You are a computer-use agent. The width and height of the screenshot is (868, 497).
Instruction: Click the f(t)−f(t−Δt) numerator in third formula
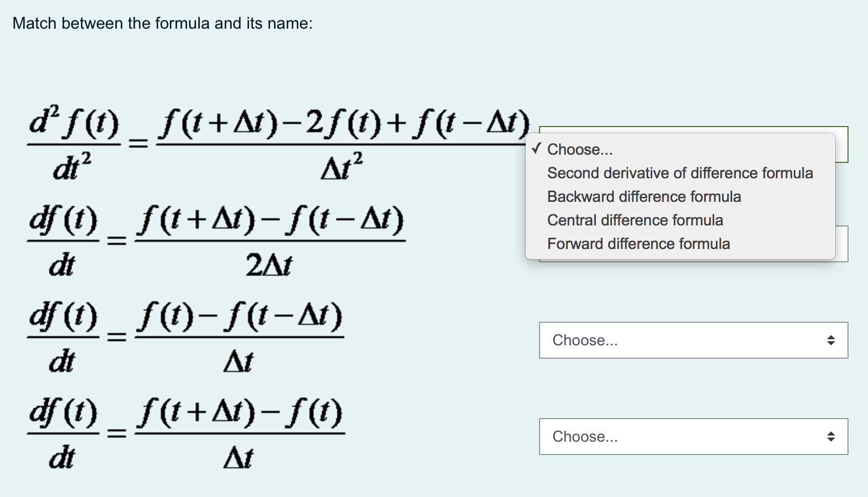(239, 318)
